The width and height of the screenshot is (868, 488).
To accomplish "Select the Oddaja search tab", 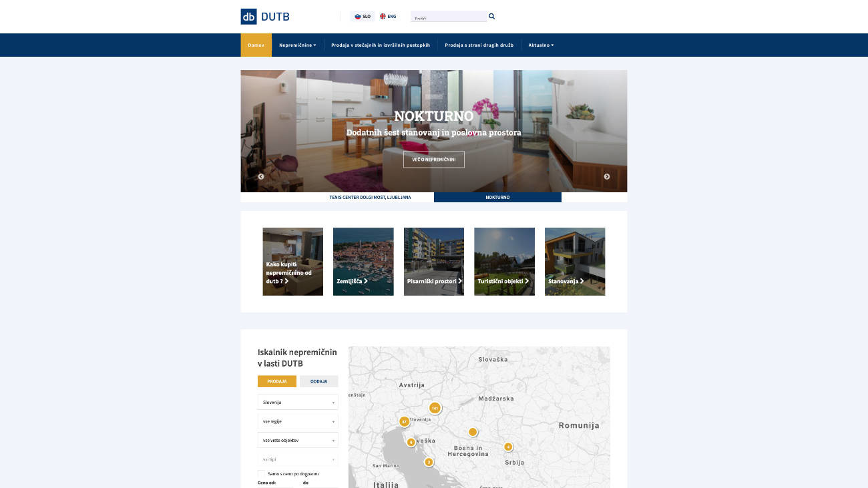I will tap(319, 381).
